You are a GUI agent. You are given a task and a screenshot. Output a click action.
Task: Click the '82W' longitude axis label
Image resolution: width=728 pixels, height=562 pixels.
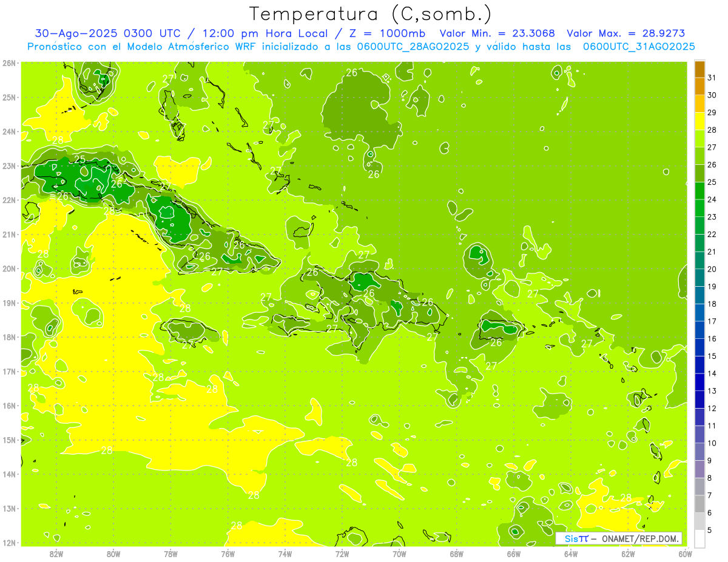coord(56,554)
